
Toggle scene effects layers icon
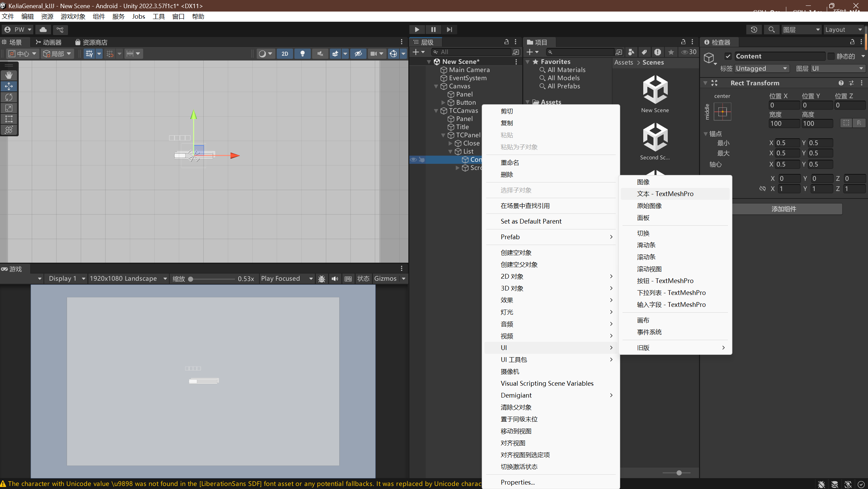point(336,54)
